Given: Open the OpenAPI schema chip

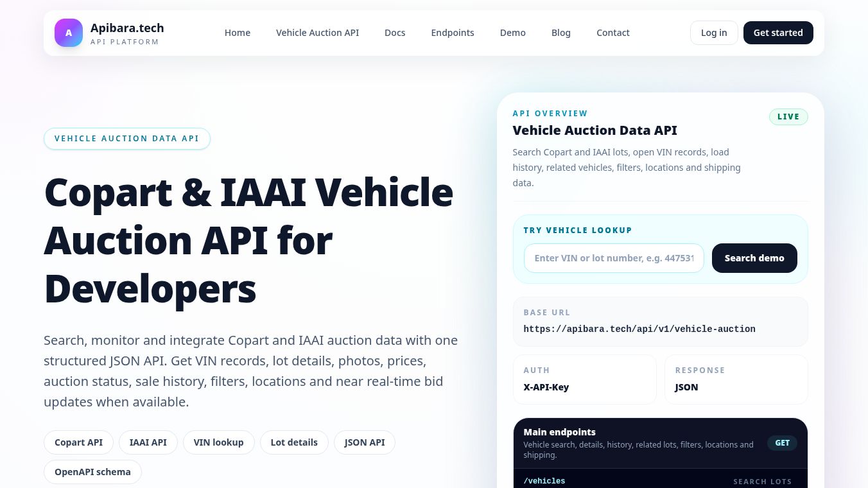Looking at the screenshot, I should pyautogui.click(x=92, y=472).
